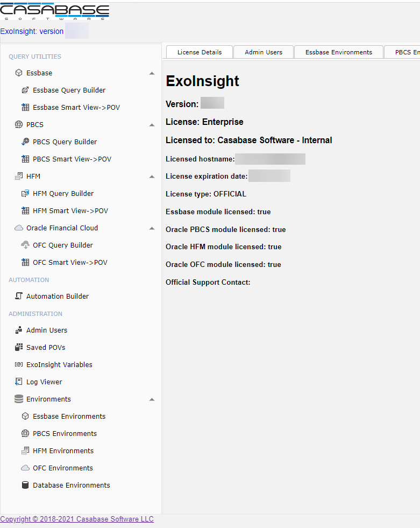This screenshot has height=528, width=420.
Task: Click the Log Viewer icon
Action: [x=19, y=382]
